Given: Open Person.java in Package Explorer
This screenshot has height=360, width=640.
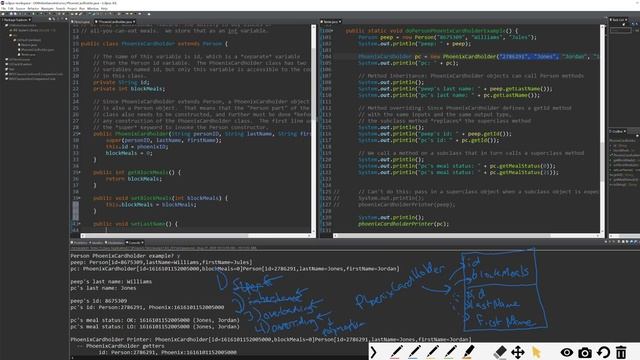Looking at the screenshot, I should (x=27, y=45).
